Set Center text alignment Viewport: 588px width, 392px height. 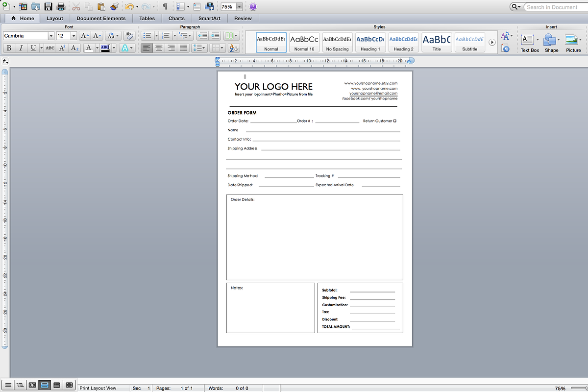pos(159,48)
